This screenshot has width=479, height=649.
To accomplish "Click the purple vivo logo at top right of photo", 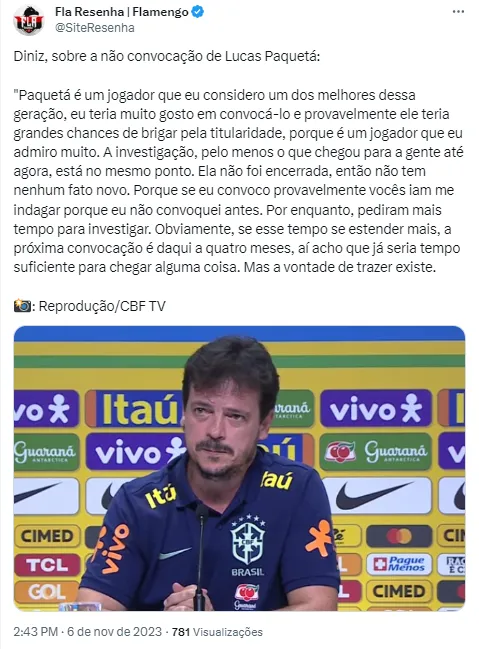I will click(376, 409).
